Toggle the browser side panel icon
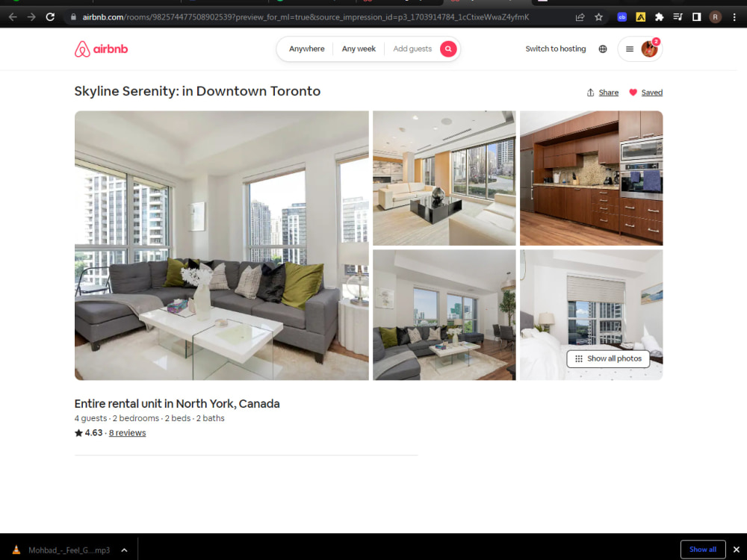This screenshot has height=560, width=747. click(696, 17)
